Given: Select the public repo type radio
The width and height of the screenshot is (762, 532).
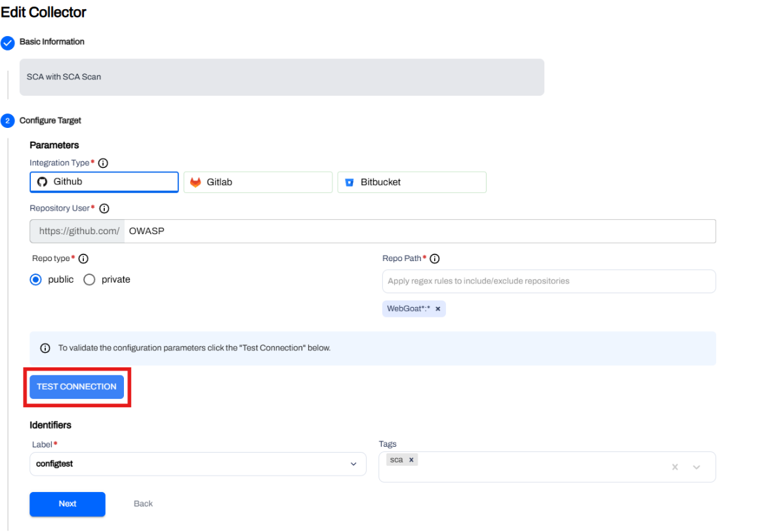Looking at the screenshot, I should [37, 280].
